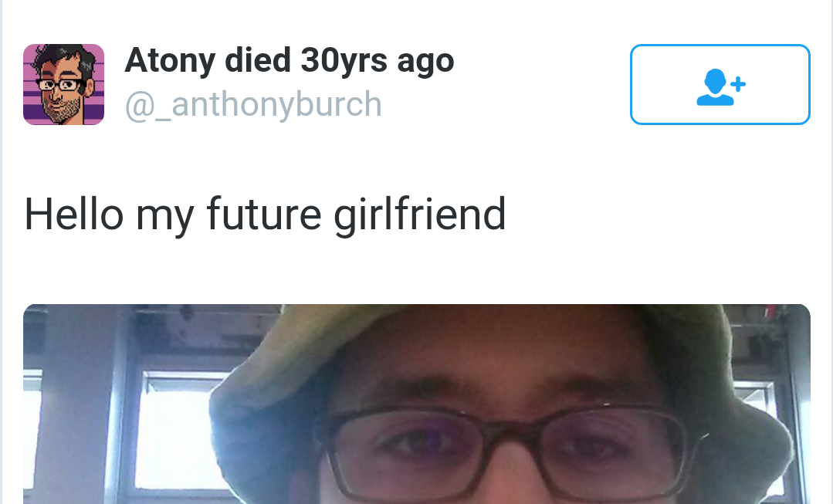Click the blue-outlined follow button border
Image resolution: width=833 pixels, height=504 pixels.
click(x=720, y=45)
